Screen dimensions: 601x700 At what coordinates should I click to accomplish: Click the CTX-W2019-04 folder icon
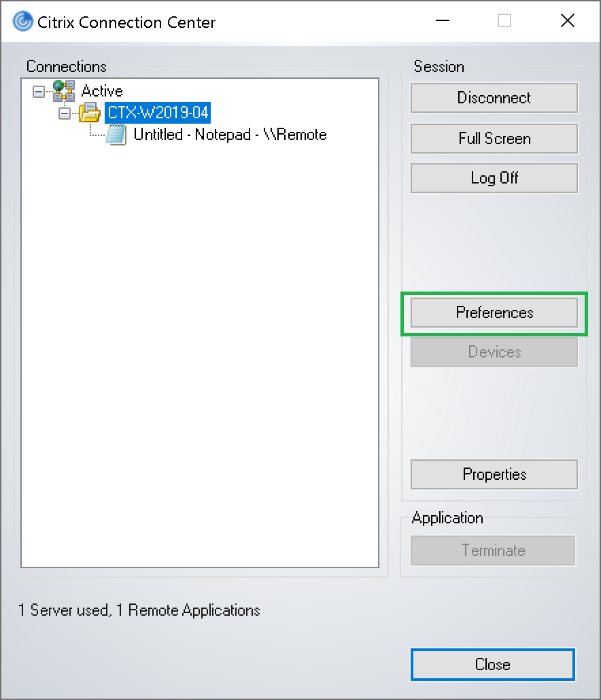89,112
